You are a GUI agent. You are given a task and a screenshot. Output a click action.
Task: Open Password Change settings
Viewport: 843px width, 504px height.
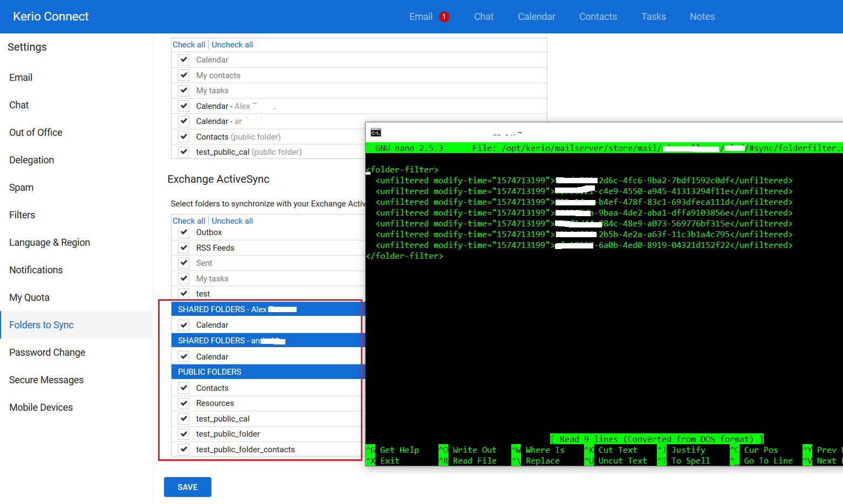tap(77, 353)
